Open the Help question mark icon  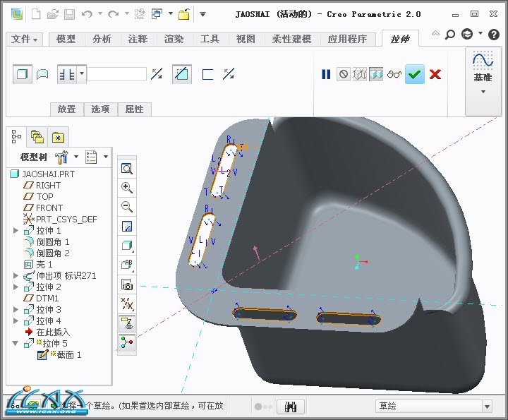(x=494, y=35)
